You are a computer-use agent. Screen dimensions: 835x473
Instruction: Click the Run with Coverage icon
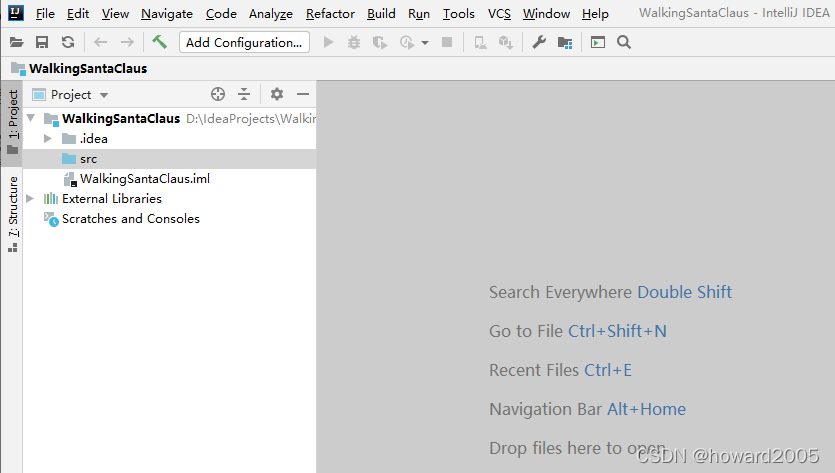(380, 42)
